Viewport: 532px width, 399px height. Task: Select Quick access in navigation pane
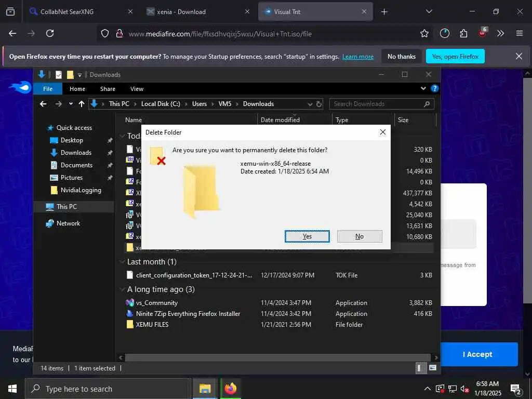coord(74,128)
